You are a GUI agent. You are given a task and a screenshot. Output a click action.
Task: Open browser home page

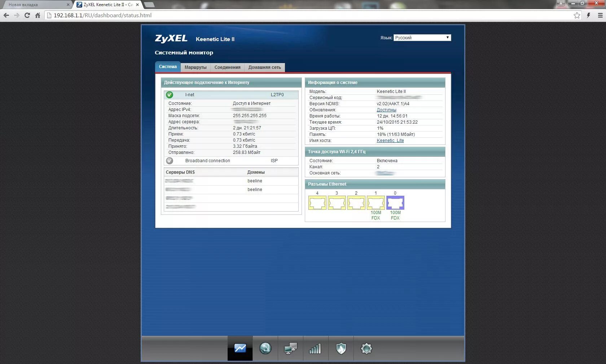[x=38, y=15]
